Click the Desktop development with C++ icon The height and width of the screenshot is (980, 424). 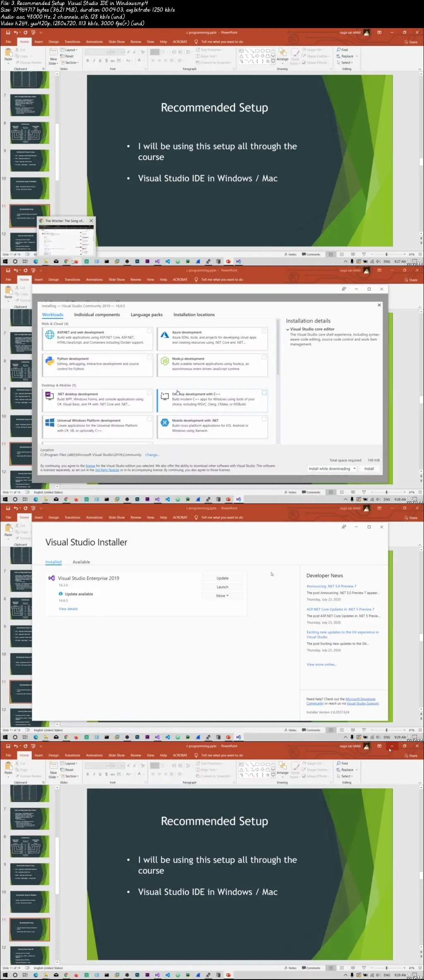tap(165, 396)
